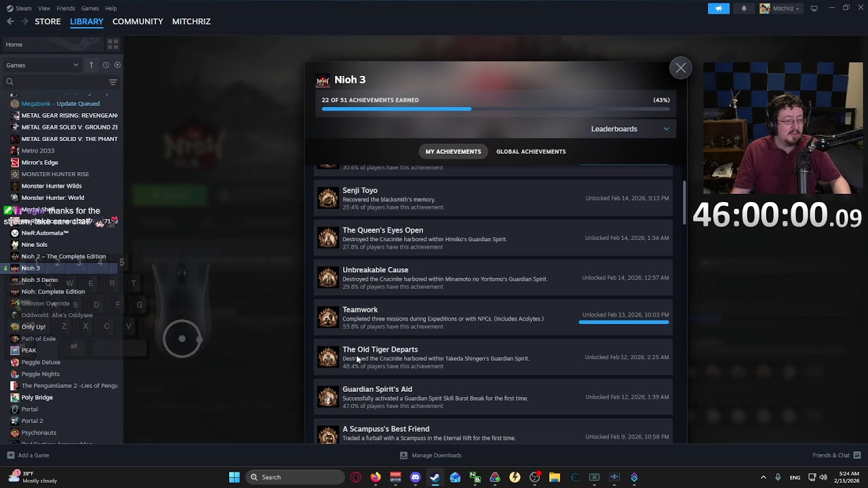Open the Games menu
The width and height of the screenshot is (868, 488).
90,8
